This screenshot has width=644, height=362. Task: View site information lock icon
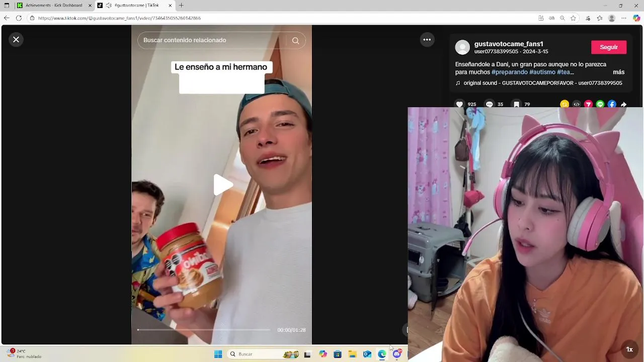click(x=32, y=18)
